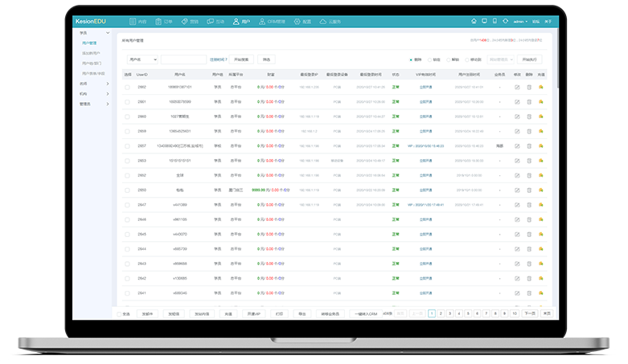Go to page 5 in pagination
628x364 pixels.
coord(468,314)
